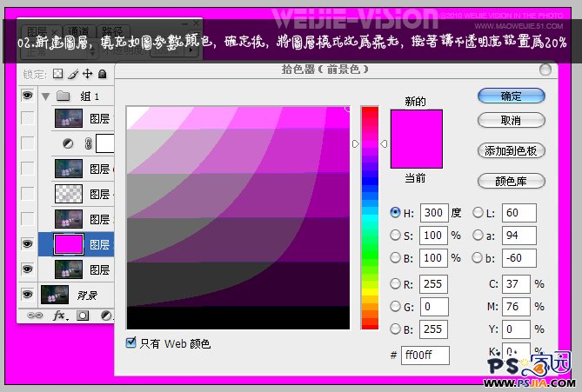Uncheck the 只有 Web 颜色 checkbox
This screenshot has height=392, width=582.
point(130,342)
